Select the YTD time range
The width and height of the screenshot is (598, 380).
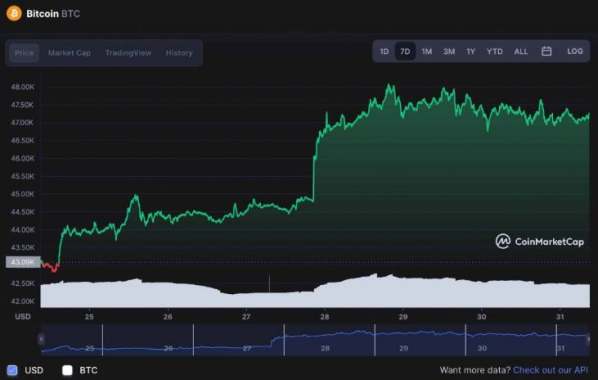click(494, 51)
